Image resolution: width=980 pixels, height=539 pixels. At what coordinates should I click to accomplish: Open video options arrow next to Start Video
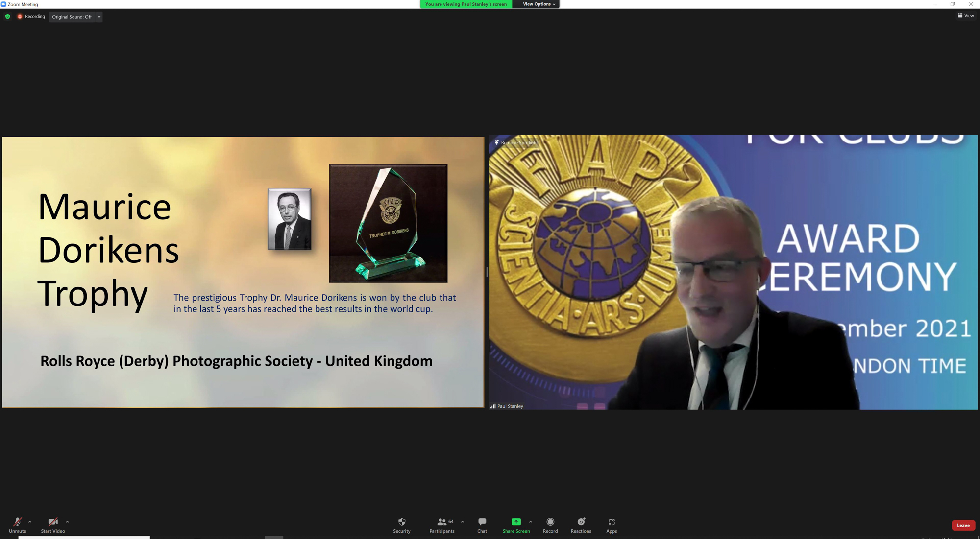coord(67,522)
